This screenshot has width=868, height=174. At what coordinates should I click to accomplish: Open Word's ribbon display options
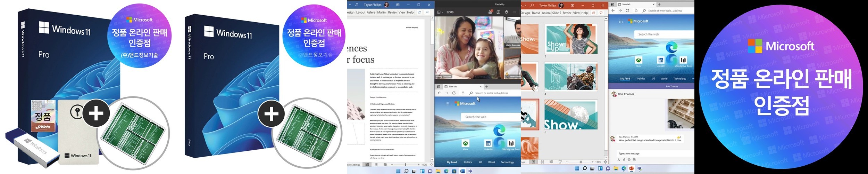click(x=398, y=5)
